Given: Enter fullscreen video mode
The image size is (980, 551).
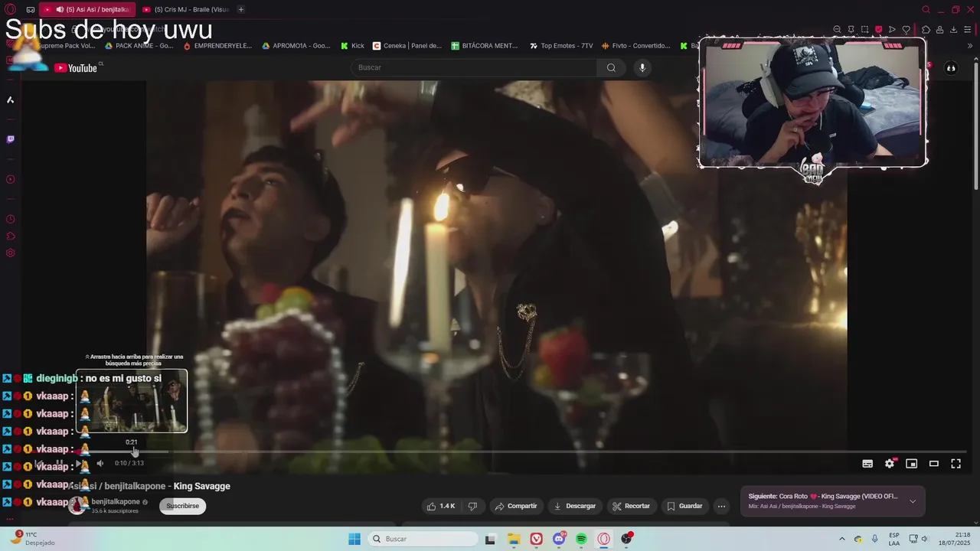Looking at the screenshot, I should coord(956,463).
